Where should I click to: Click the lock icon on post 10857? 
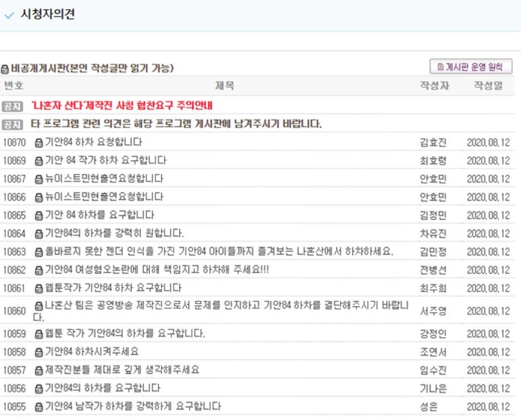tap(39, 371)
